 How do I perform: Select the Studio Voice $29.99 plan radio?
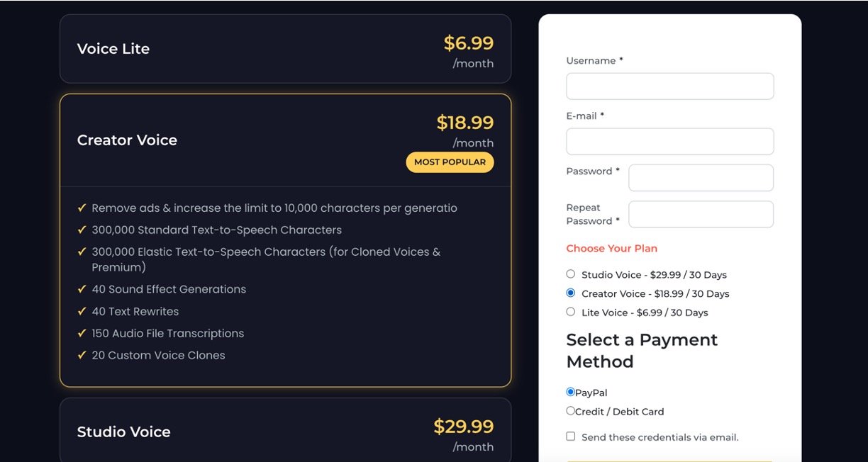571,274
